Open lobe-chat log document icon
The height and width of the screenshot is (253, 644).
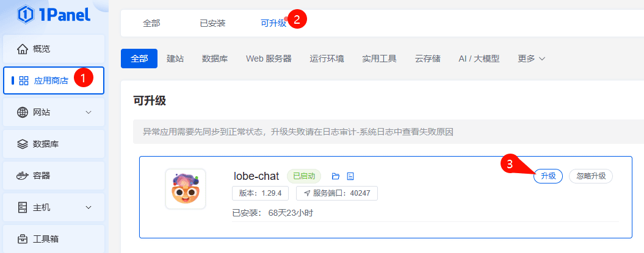[350, 176]
